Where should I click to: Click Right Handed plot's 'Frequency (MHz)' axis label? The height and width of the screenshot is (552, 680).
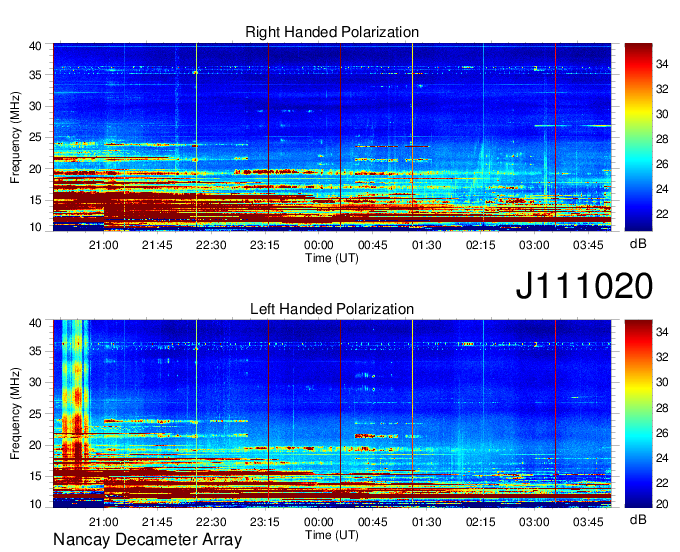15,137
